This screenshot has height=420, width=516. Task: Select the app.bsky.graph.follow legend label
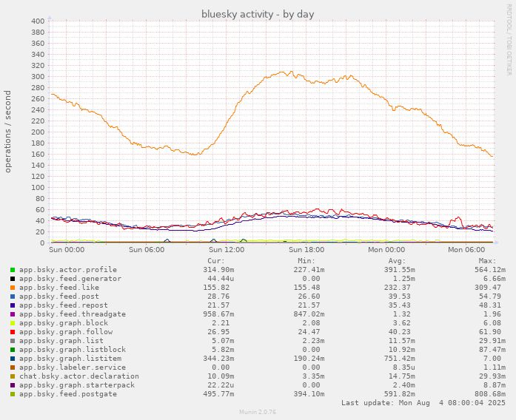(66, 332)
